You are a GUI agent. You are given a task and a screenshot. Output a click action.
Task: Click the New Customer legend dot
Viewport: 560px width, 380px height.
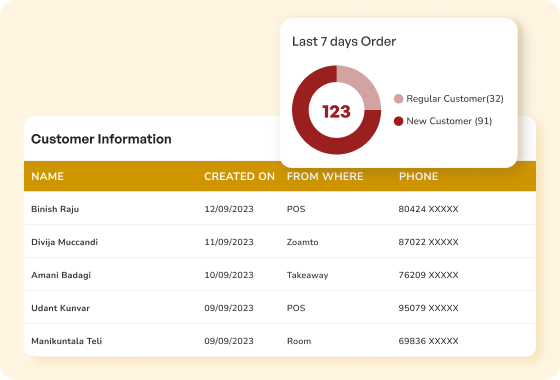399,121
